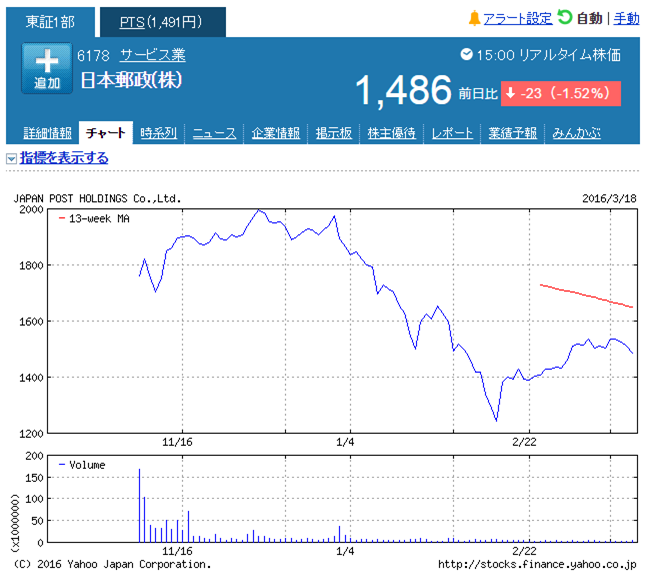
Task: Open the 詳細情報 tab
Action: pos(48,133)
